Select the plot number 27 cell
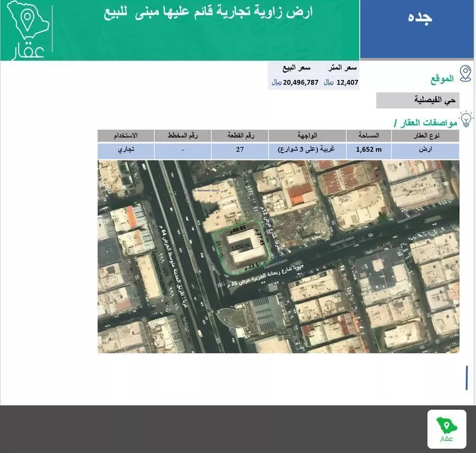Viewport: 476px width, 453px height. [x=240, y=151]
